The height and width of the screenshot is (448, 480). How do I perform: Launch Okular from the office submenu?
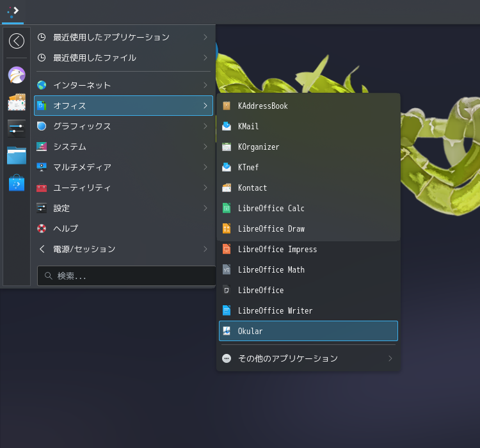pyautogui.click(x=308, y=331)
